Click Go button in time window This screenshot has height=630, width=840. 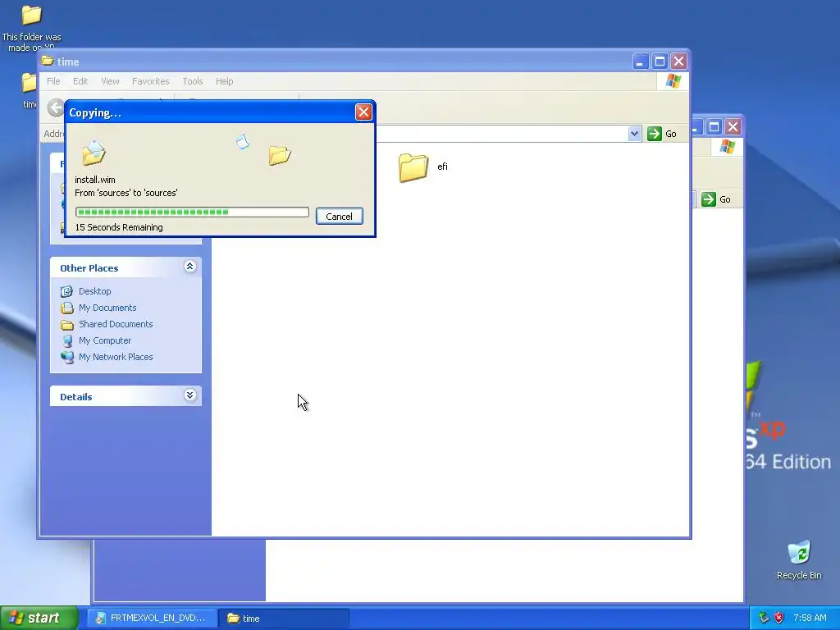coord(662,134)
